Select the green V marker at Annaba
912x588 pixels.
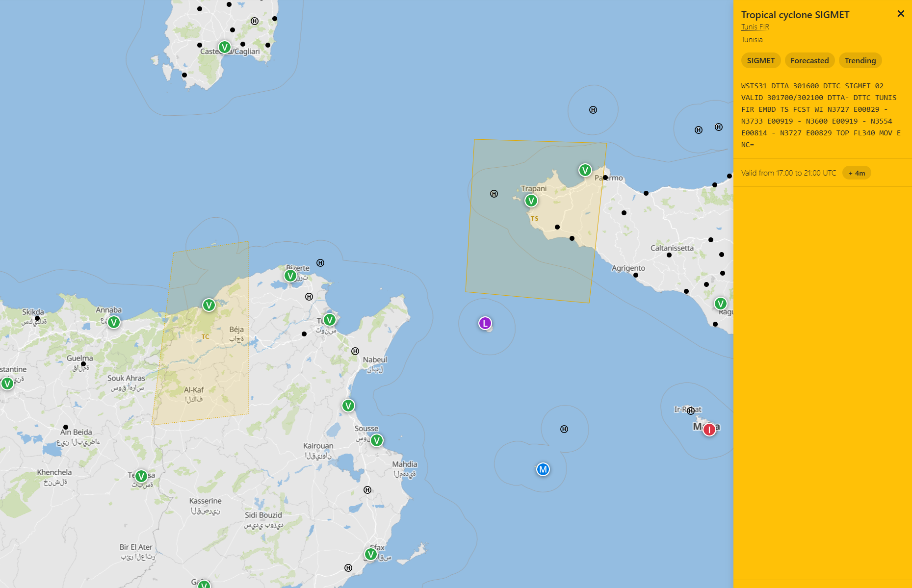coord(114,322)
